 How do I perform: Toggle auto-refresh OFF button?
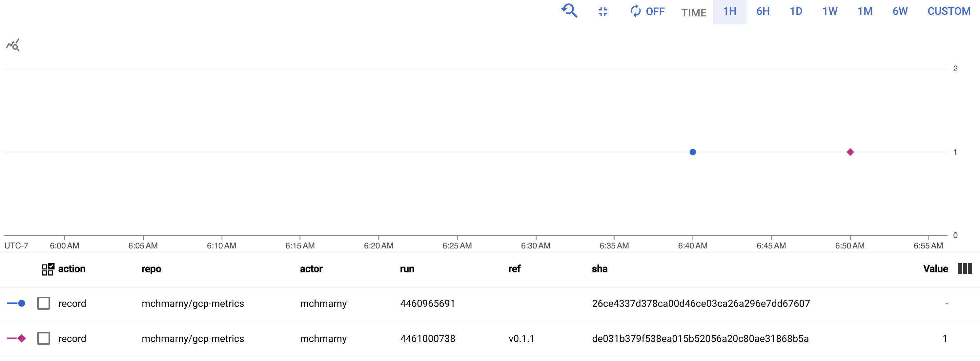coord(647,11)
